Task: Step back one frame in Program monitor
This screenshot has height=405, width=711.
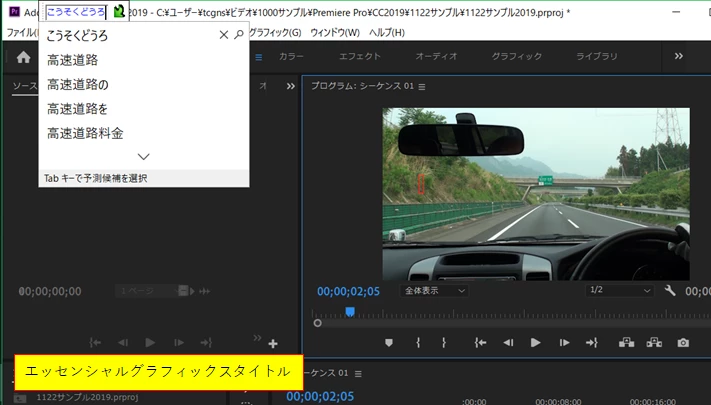Action: (x=508, y=343)
